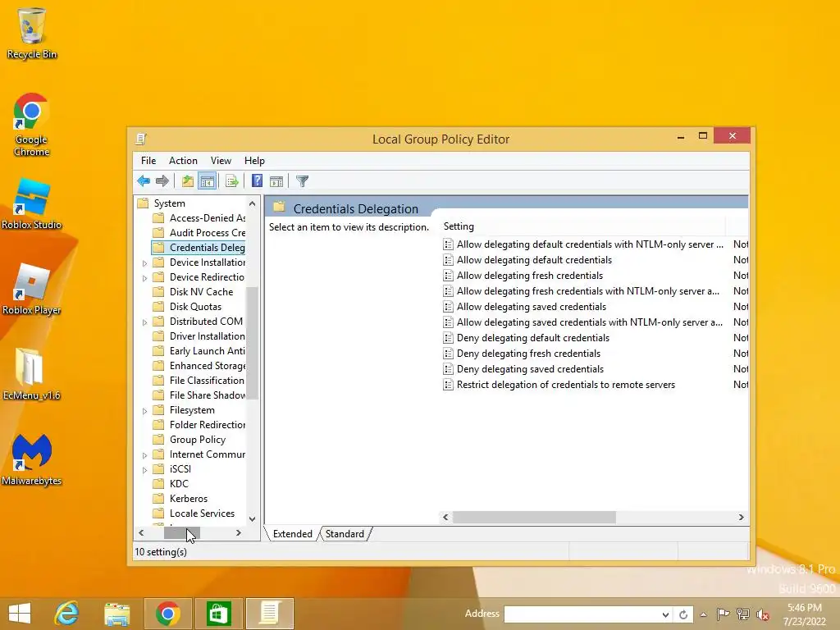
Task: Expand the Device Installation tree node
Action: click(144, 263)
